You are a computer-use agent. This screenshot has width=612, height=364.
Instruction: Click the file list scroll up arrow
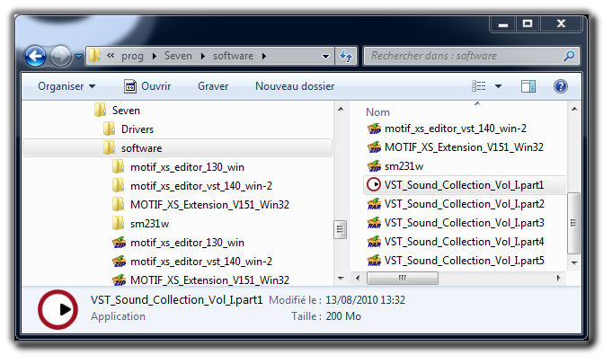point(574,110)
